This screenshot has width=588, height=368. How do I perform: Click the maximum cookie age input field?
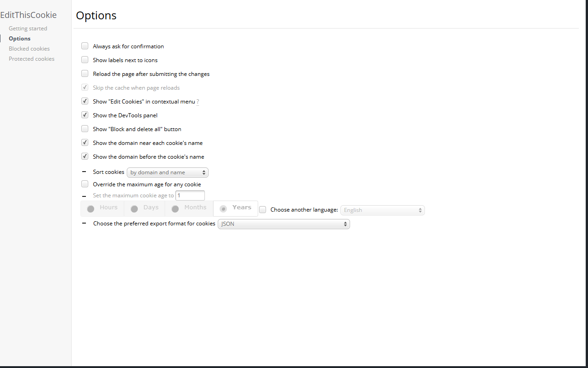190,195
